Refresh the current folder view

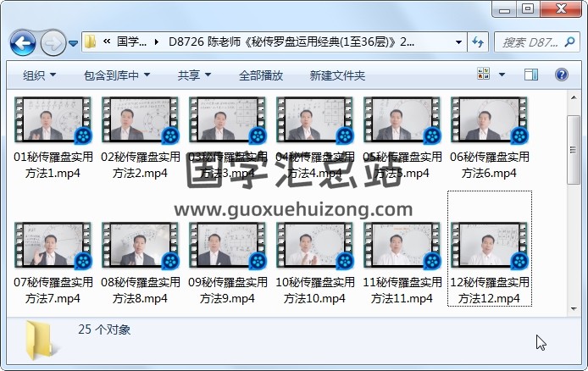478,42
